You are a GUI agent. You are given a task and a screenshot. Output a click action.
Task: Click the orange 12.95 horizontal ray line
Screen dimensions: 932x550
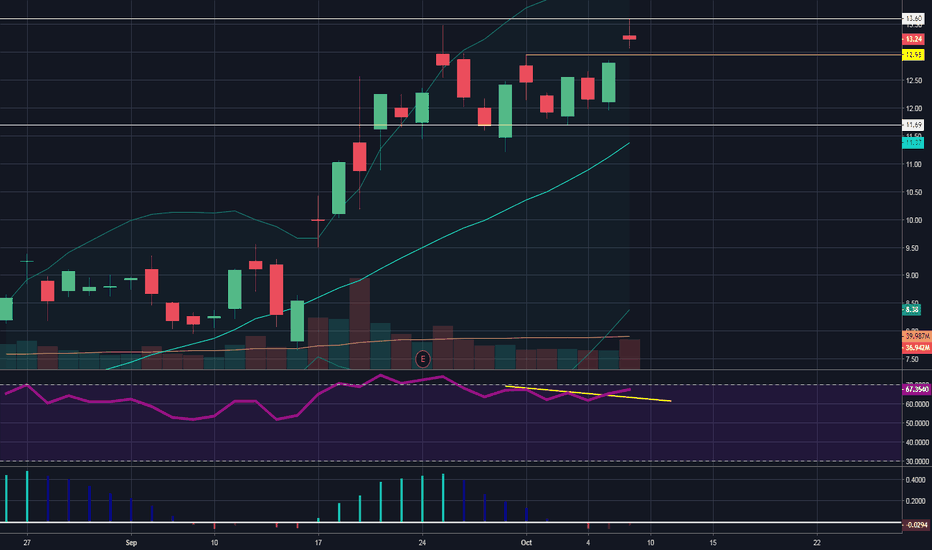(713, 55)
